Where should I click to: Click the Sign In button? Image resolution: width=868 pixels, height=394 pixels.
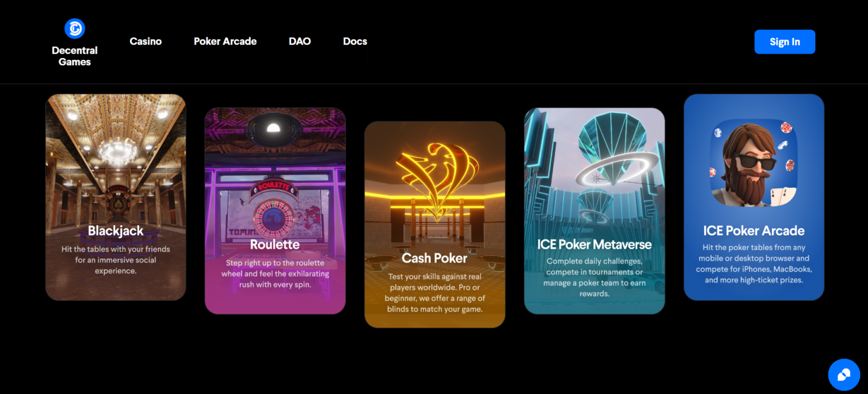coord(784,42)
